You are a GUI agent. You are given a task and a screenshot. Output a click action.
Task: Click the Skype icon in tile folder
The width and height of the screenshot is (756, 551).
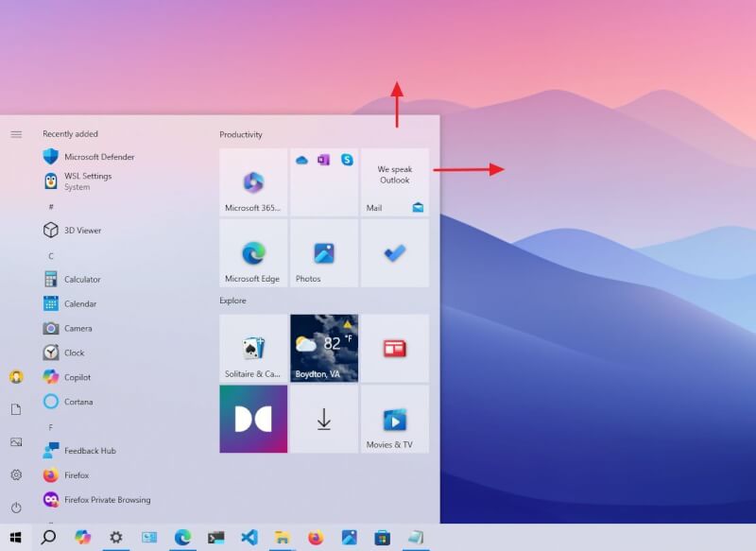coord(347,160)
